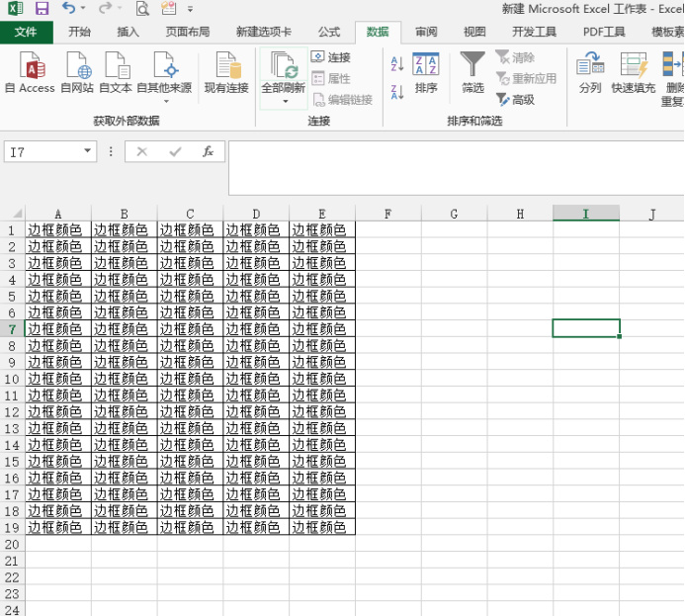Sort ascending with A to Z icon

pyautogui.click(x=397, y=64)
